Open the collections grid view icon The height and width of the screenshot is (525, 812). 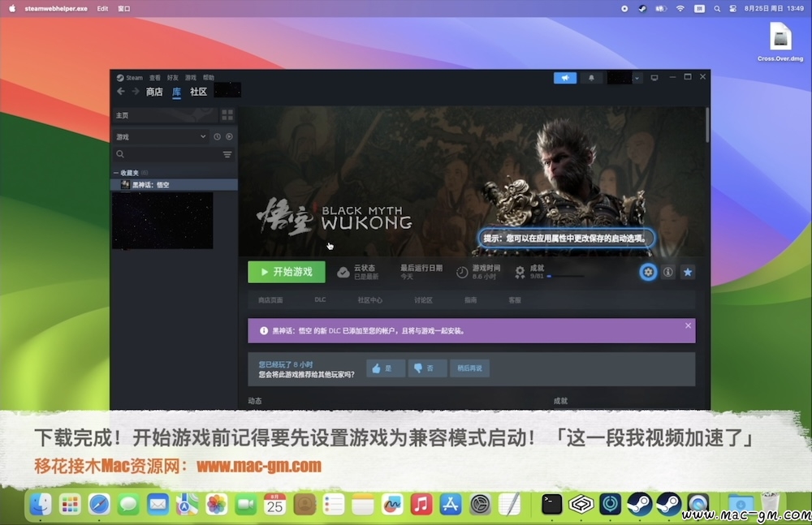pyautogui.click(x=227, y=115)
